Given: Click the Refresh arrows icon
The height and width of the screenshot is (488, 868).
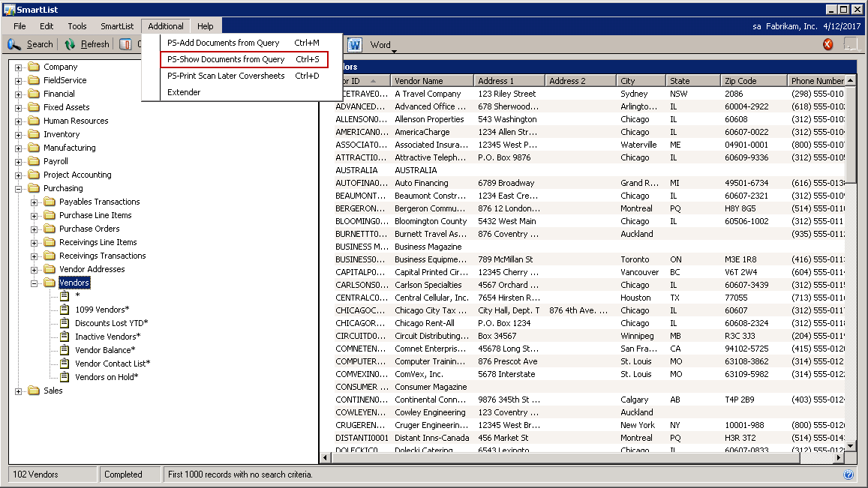Looking at the screenshot, I should 70,44.
